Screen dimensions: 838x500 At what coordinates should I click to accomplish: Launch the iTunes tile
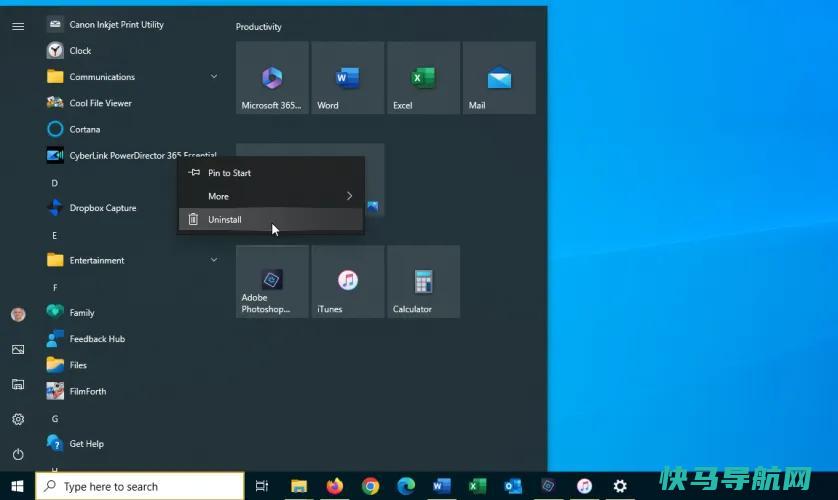coord(348,282)
